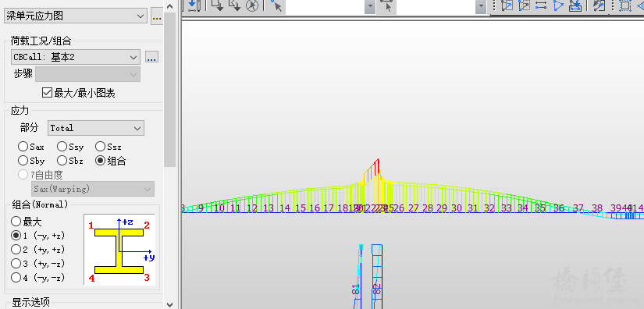Click the blue triangle play icon in toolbar

(x=558, y=5)
